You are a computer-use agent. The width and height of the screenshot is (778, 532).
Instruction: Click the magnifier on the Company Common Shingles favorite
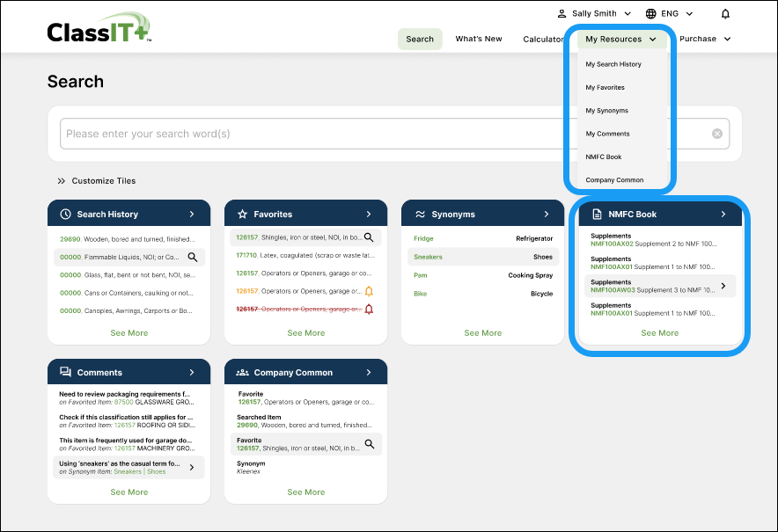pos(370,444)
